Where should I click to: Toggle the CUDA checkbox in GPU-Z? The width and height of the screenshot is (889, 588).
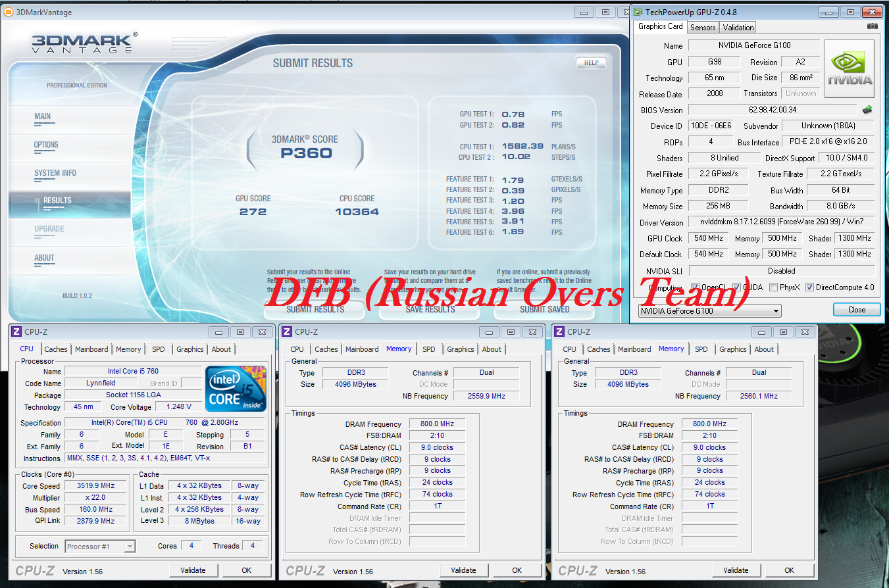pyautogui.click(x=736, y=287)
